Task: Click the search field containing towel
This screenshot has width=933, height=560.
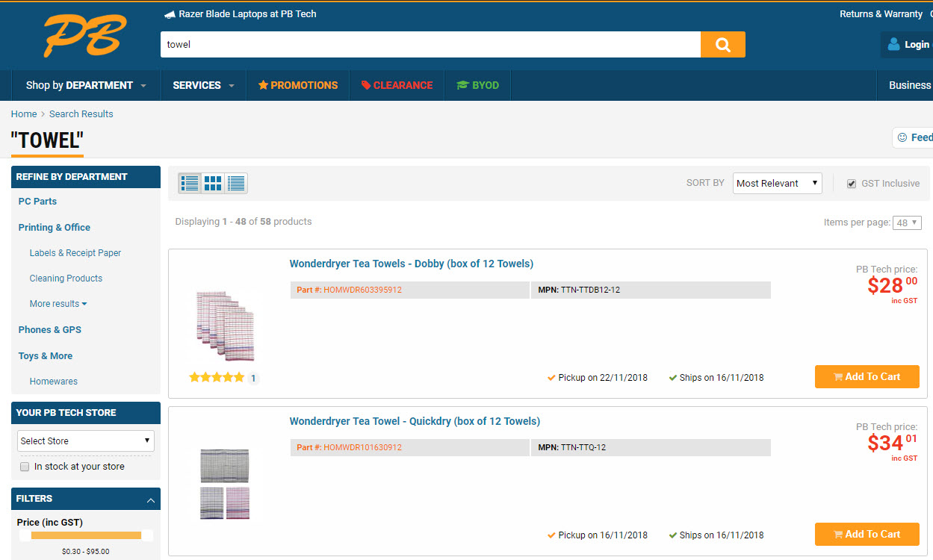Action: 430,45
